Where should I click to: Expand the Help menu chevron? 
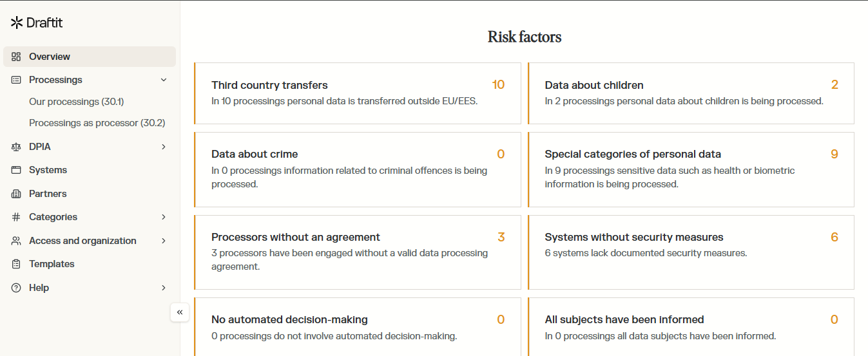point(164,288)
